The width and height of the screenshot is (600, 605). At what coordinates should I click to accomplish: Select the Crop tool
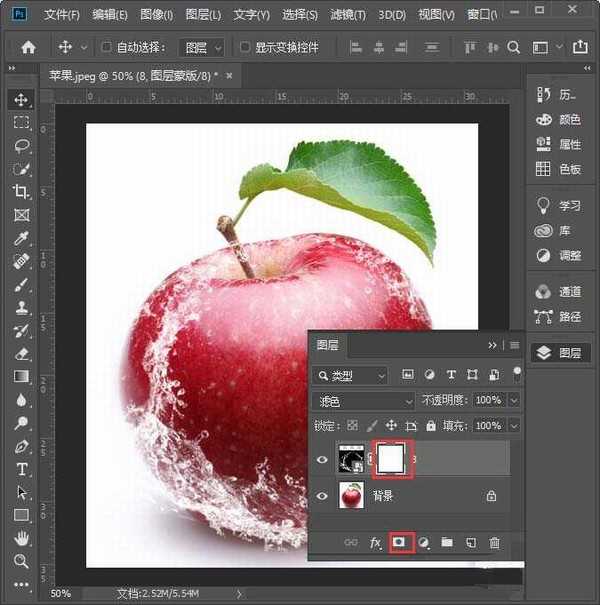pos(21,191)
